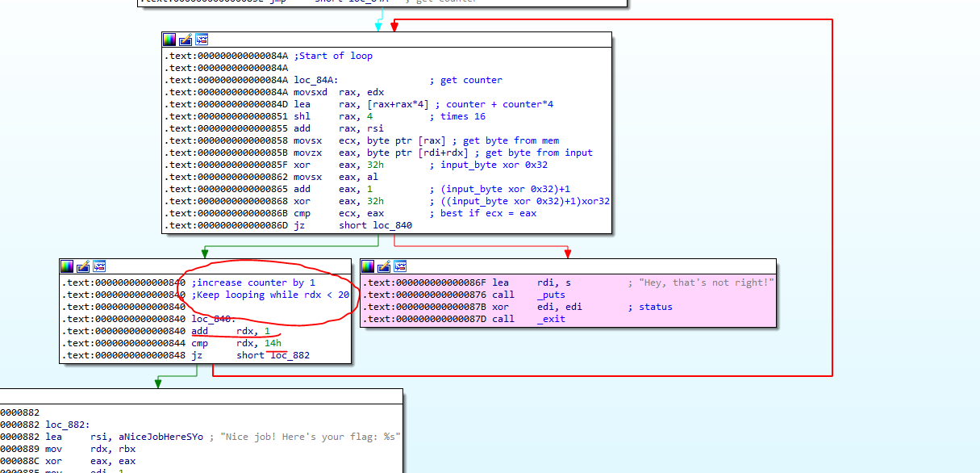Click the pencil edit icon on pink _puts block

[384, 266]
